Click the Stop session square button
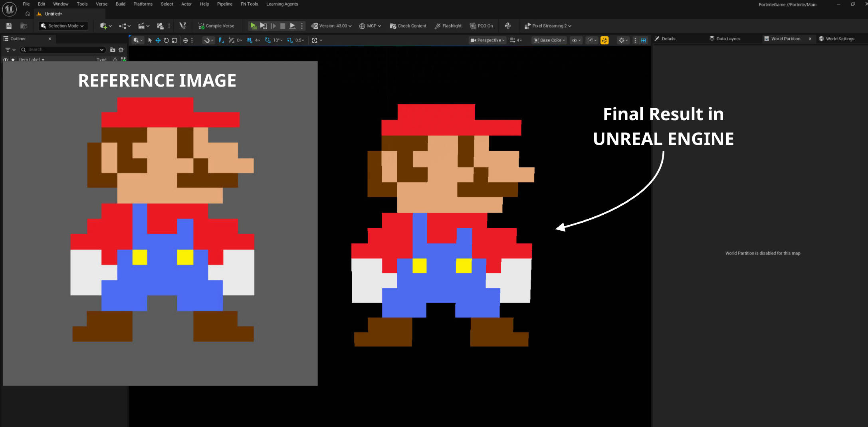The height and width of the screenshot is (427, 868). pos(283,26)
